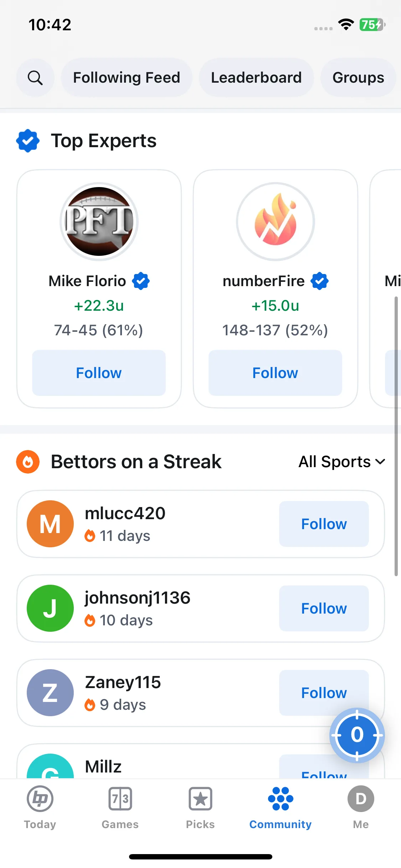Open Mike Florio's PFT profile picture
The width and height of the screenshot is (401, 868).
pyautogui.click(x=99, y=222)
